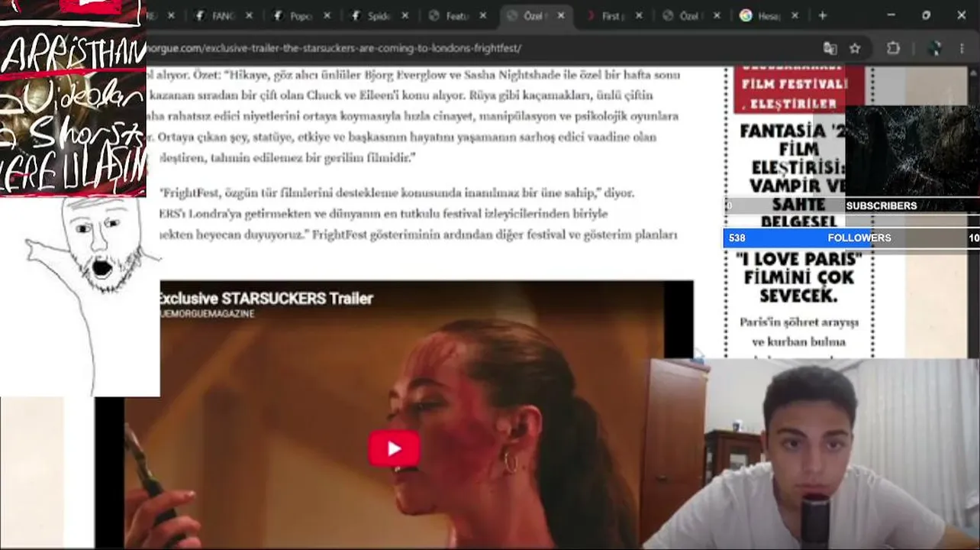980x550 pixels.
Task: Open the browser Extensions puzzle icon
Action: [x=893, y=48]
